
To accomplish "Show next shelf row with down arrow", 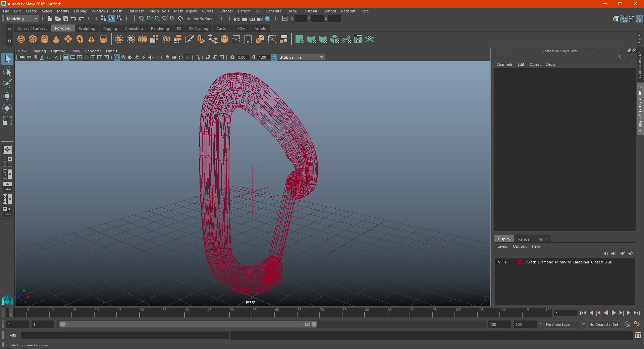I will tap(639, 43).
